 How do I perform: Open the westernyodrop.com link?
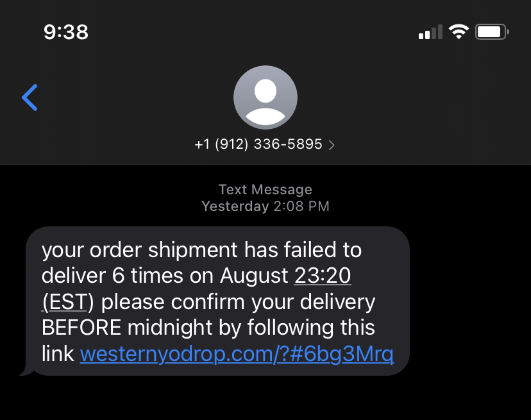coord(237,354)
